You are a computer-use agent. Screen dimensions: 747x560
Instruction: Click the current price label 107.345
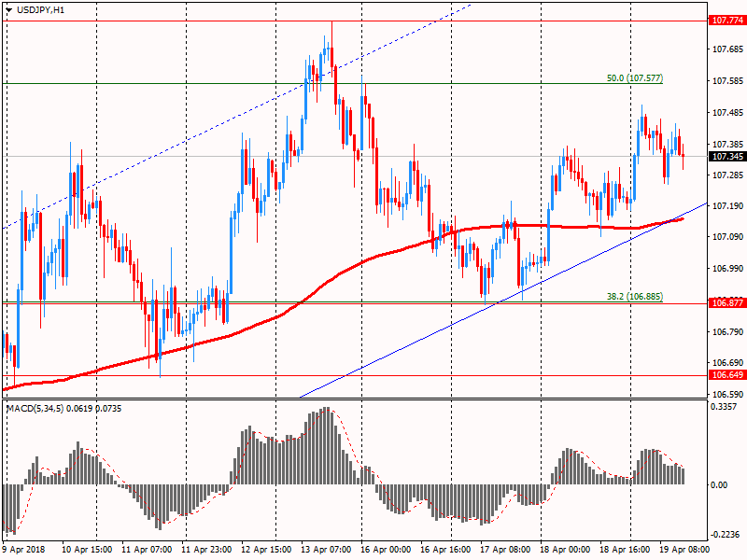coord(727,156)
